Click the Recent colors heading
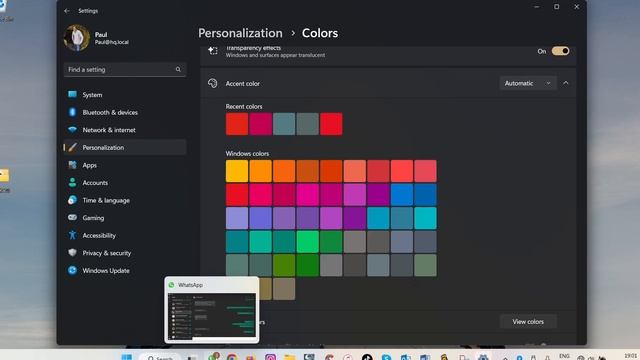This screenshot has height=360, width=640. pos(244,107)
